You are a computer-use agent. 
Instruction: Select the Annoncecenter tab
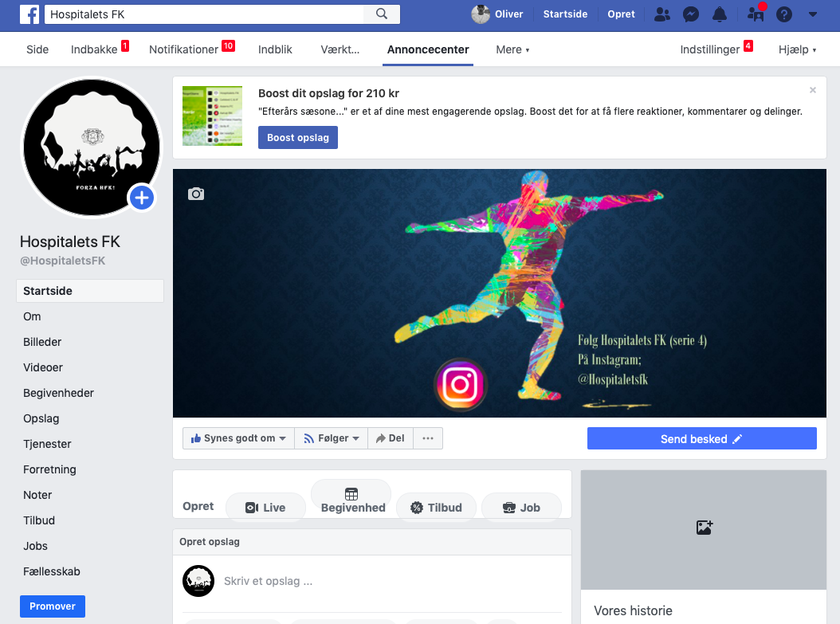(428, 50)
